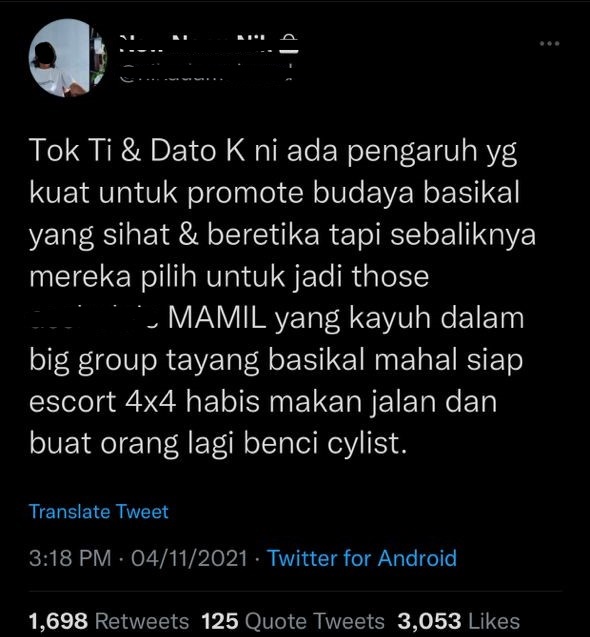Viewport: 590px width, 637px height.
Task: Click the padlock icon beside display name
Action: click(289, 44)
